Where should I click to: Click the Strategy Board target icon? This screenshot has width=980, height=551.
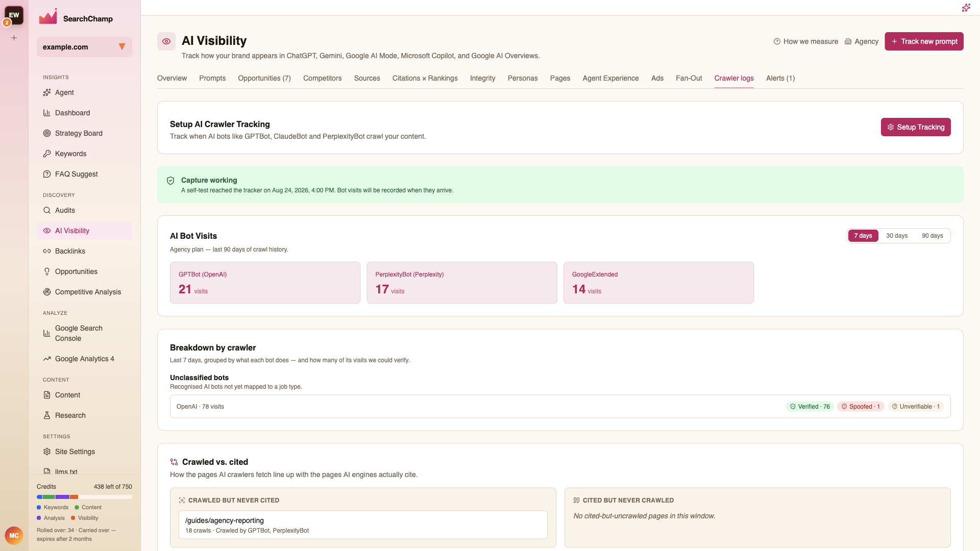click(47, 133)
